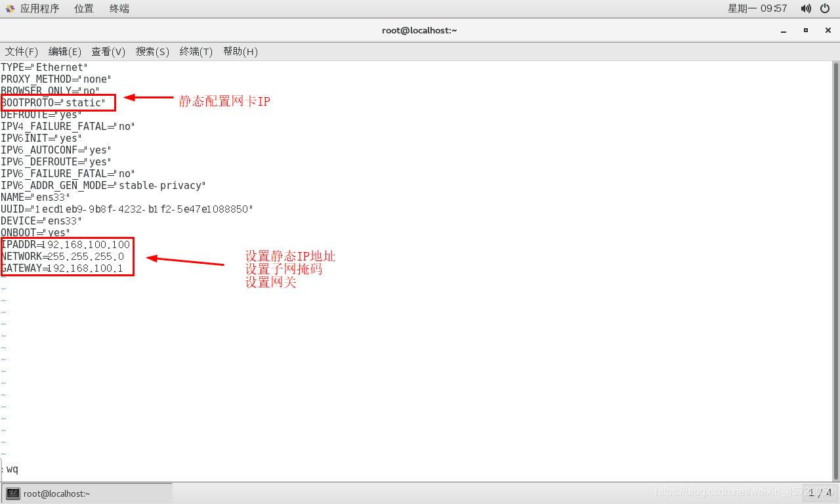Click the IPV6_AUTOCONF="yes" line

click(x=56, y=150)
